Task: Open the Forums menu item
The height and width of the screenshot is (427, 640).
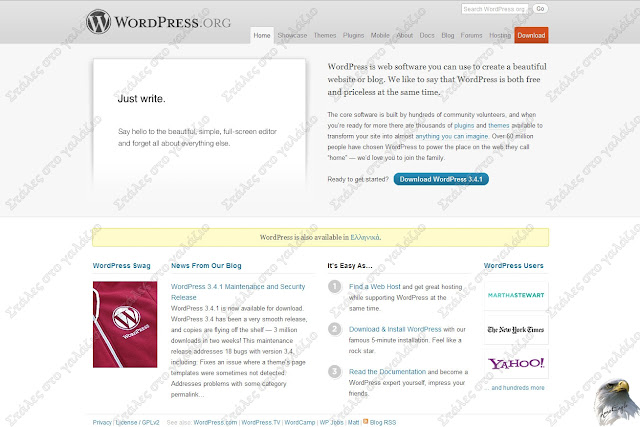Action: pyautogui.click(x=471, y=36)
